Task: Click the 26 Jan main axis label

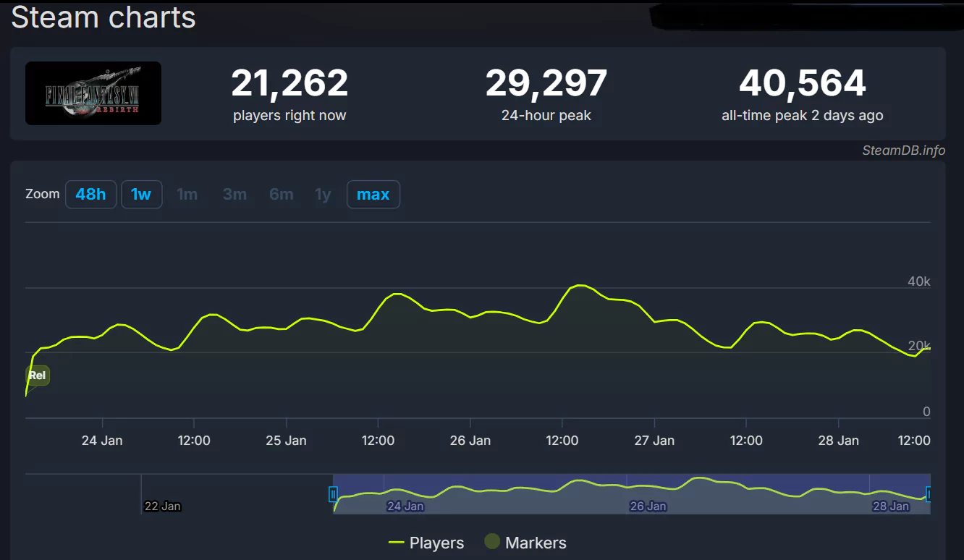Action: pos(470,441)
